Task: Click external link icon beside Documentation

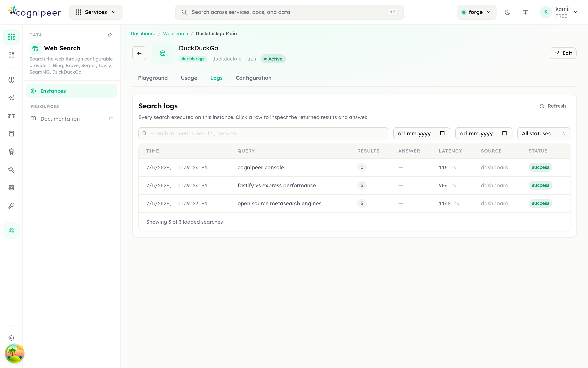Action: coord(111,119)
